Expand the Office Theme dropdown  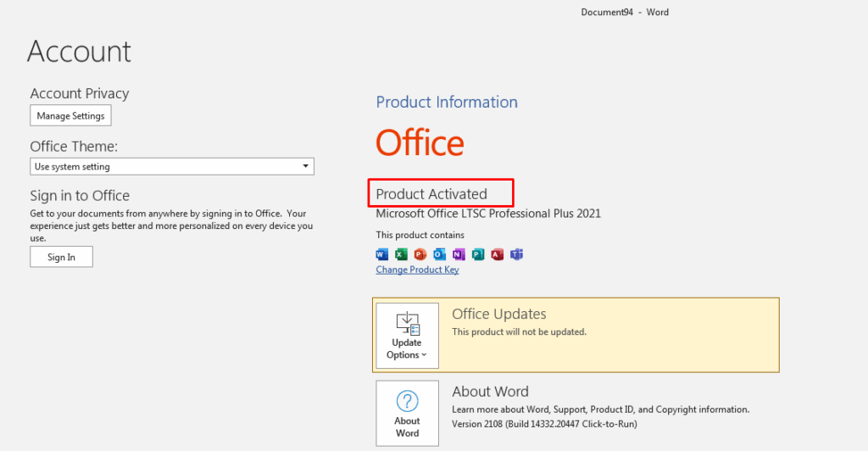172,166
